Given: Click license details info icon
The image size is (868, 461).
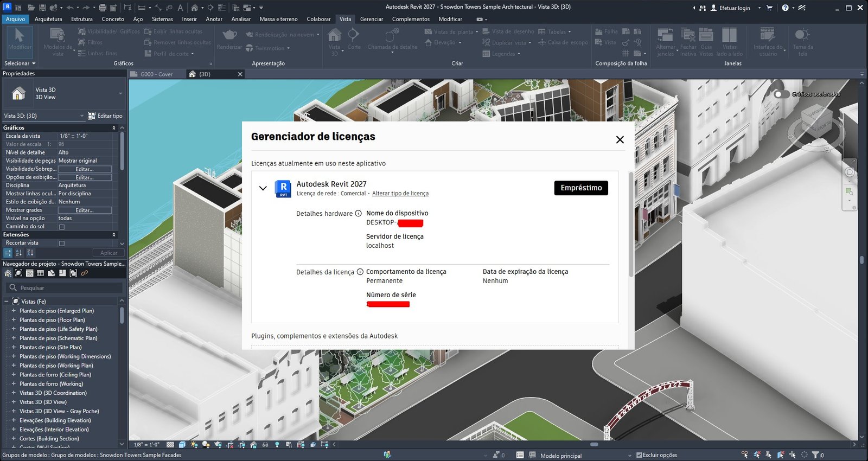Looking at the screenshot, I should [x=360, y=272].
